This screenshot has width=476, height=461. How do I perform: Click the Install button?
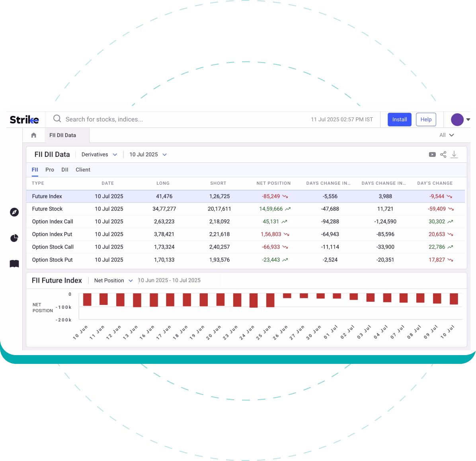(x=399, y=119)
